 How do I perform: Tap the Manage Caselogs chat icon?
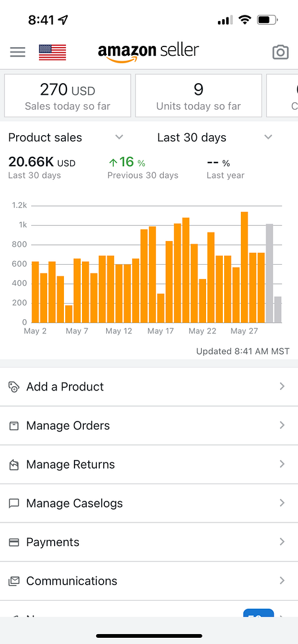click(x=14, y=503)
